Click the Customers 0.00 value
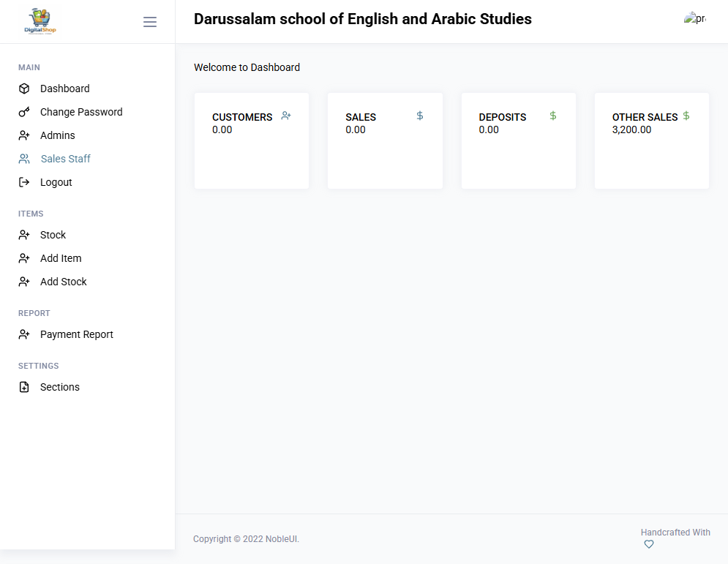This screenshot has height=564, width=728. pyautogui.click(x=222, y=130)
